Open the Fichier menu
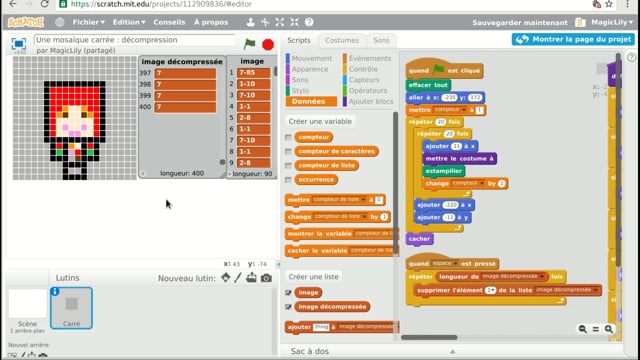This screenshot has height=360, width=640. [89, 22]
